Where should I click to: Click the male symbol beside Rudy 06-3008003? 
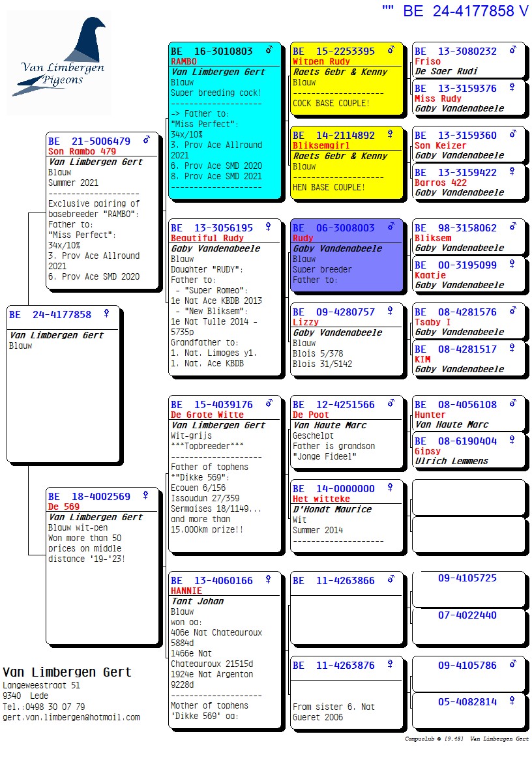[390, 226]
